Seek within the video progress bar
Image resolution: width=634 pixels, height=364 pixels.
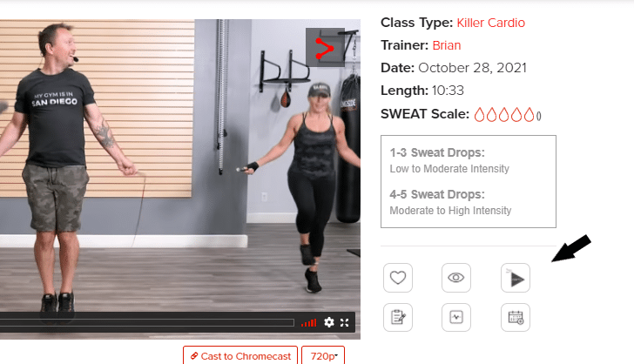click(147, 322)
